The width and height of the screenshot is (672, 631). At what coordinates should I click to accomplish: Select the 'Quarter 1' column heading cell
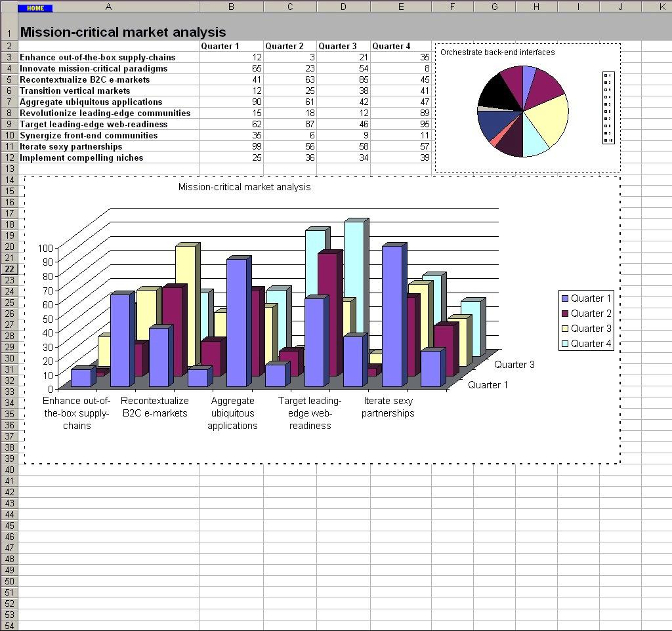[x=232, y=47]
